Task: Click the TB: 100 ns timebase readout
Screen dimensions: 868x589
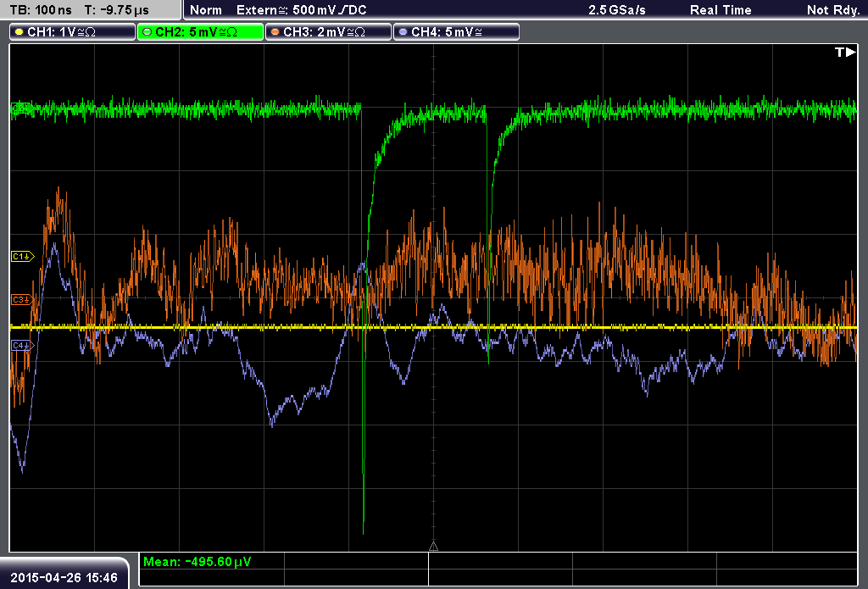Action: click(41, 10)
